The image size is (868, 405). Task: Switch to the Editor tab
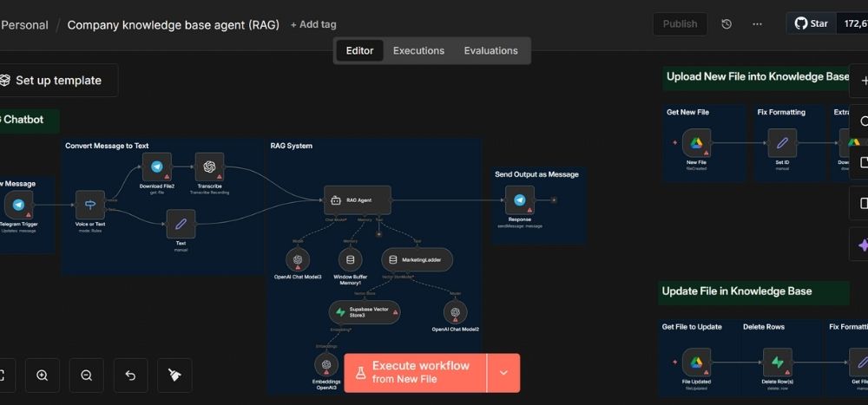click(x=360, y=50)
